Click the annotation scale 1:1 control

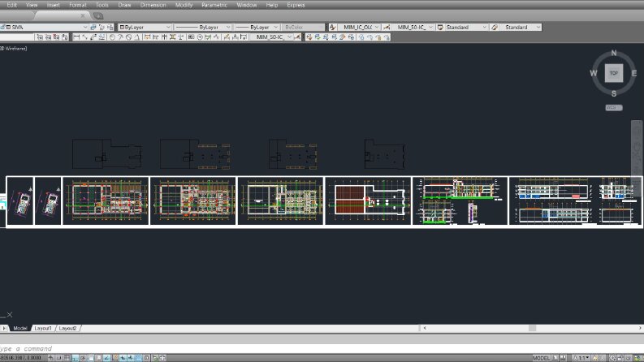click(581, 358)
